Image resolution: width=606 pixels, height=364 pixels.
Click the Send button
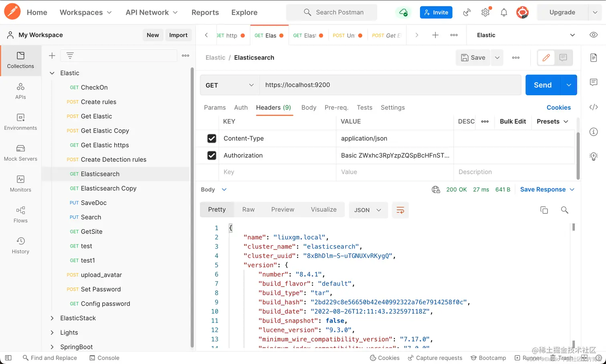coord(543,85)
